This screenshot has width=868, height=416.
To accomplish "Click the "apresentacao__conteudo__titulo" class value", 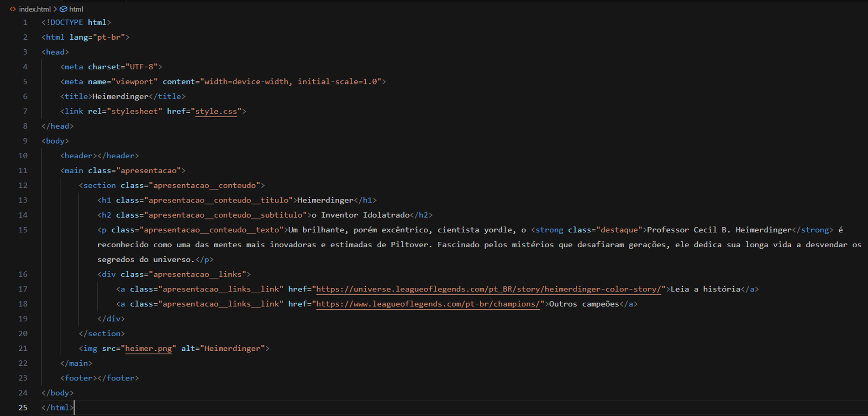I will pyautogui.click(x=219, y=200).
